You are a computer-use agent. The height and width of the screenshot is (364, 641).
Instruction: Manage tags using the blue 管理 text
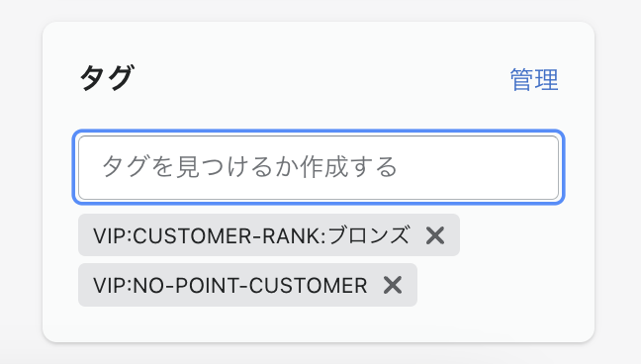(x=534, y=80)
